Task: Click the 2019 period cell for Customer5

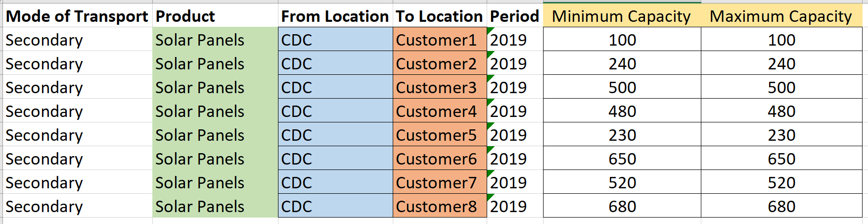Action: (x=515, y=135)
